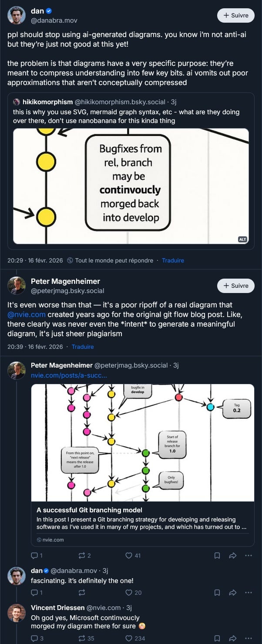This screenshot has width=262, height=644.
Task: Open repost options on Vincent's reply with 35 reposts
Action: (81, 638)
